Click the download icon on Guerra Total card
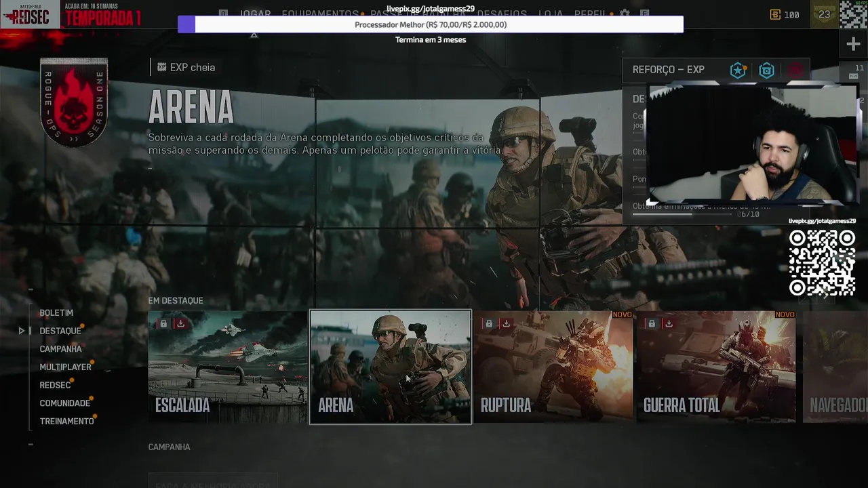 click(x=669, y=324)
